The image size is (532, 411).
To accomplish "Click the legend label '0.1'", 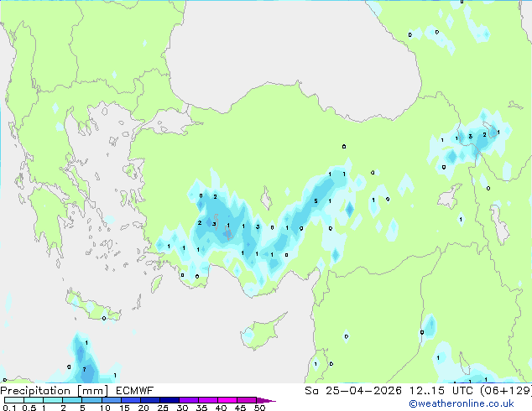I will coord(9,408).
